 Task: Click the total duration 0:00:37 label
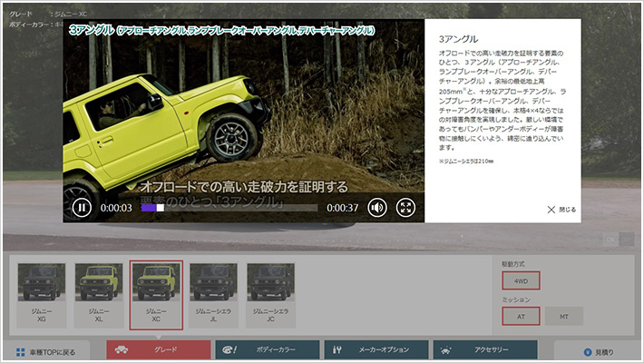click(x=343, y=208)
